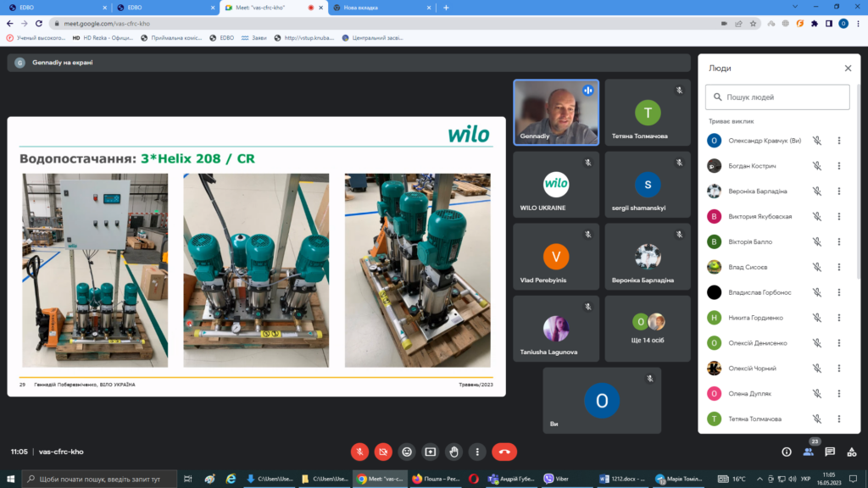The height and width of the screenshot is (488, 868).
Task: Open Firefox Пошта taskbar button
Action: click(437, 479)
